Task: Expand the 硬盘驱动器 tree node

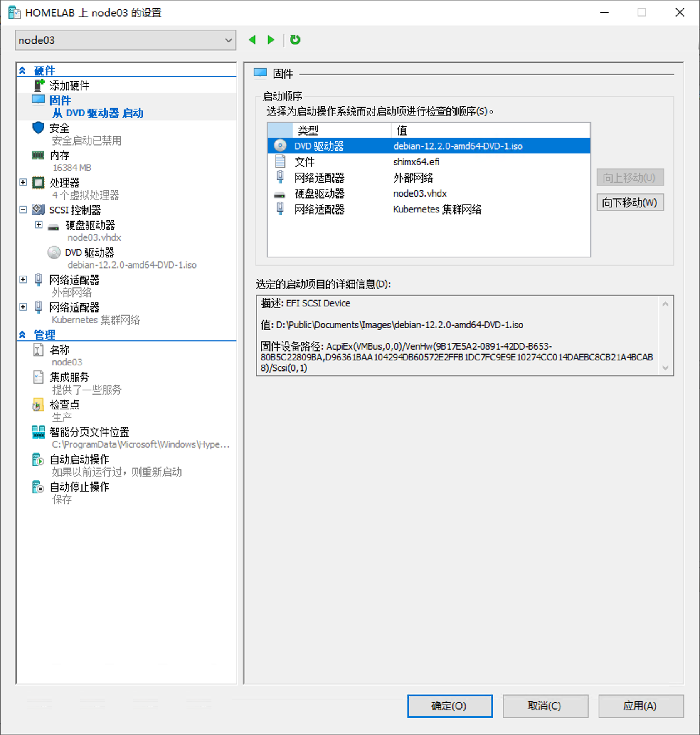Action: coord(39,225)
